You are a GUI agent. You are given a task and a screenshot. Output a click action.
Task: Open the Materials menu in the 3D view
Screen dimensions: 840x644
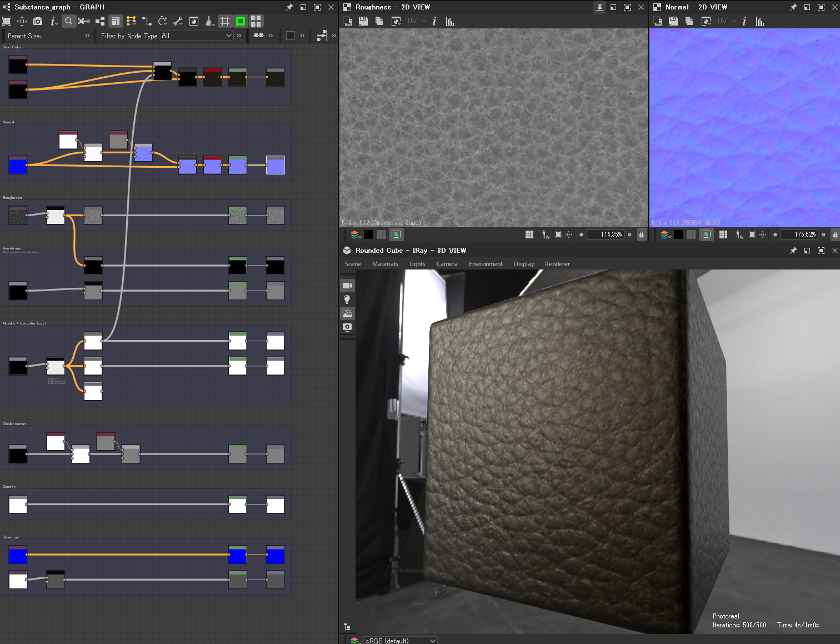[x=385, y=264]
